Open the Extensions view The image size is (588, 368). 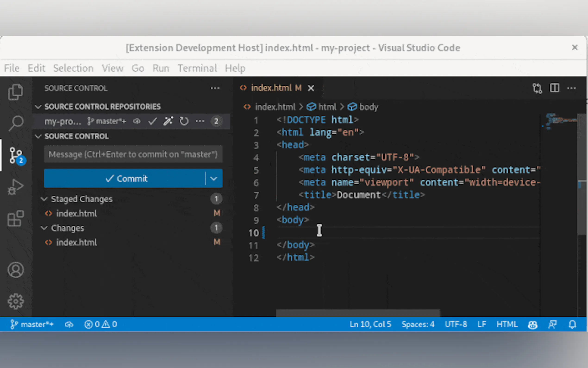point(16,218)
